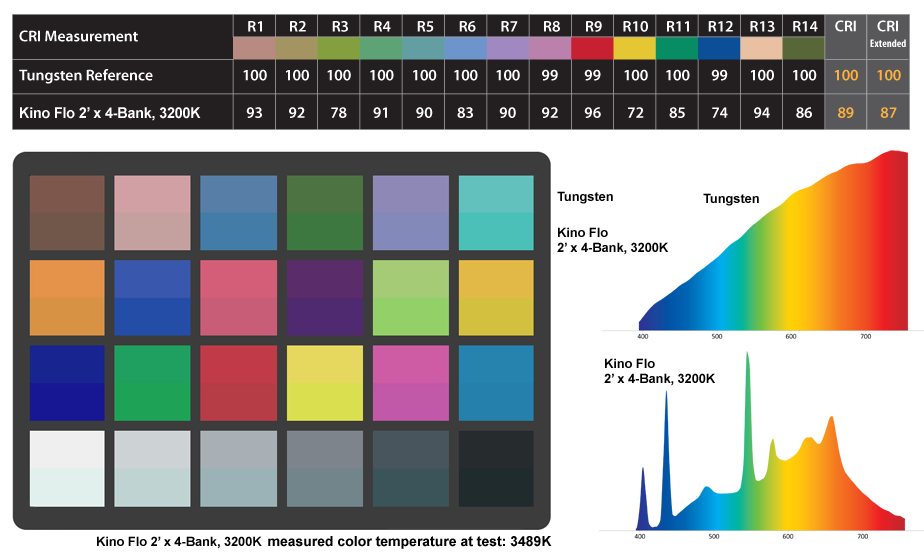
Task: Select the Kino Flo R3 value 78
Action: pos(339,113)
